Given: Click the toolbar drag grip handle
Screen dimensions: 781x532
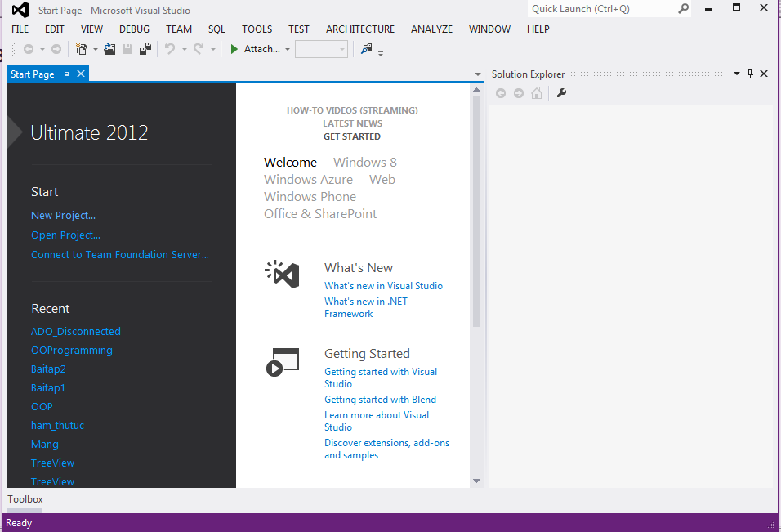Looking at the screenshot, I should [x=14, y=49].
